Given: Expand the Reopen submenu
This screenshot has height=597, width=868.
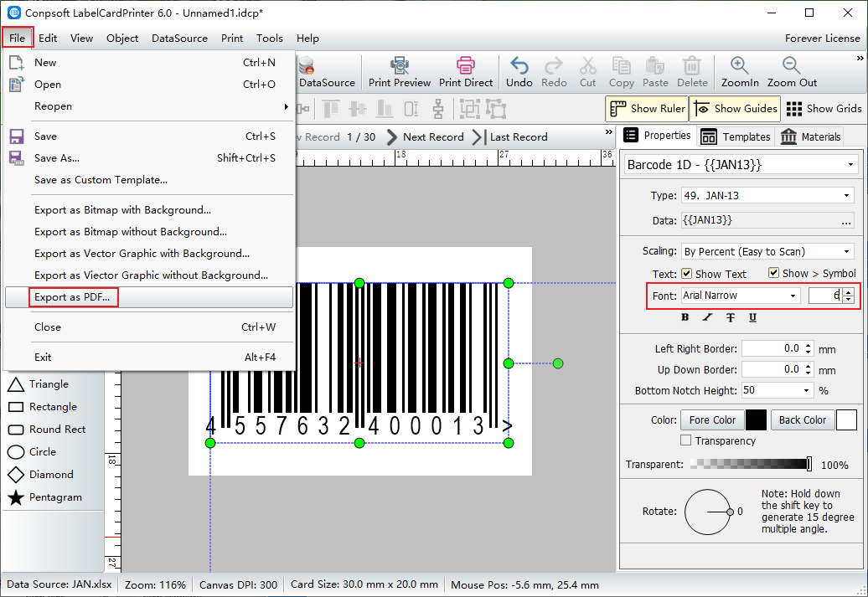Looking at the screenshot, I should 149,106.
